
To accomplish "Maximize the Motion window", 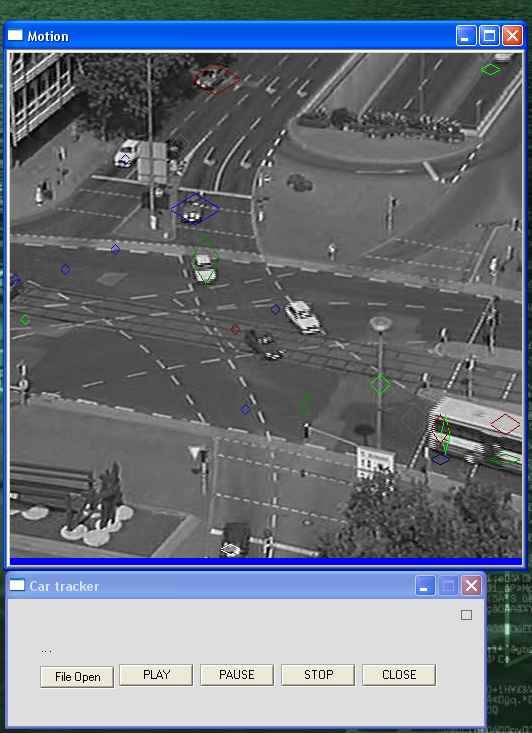I will click(x=489, y=36).
